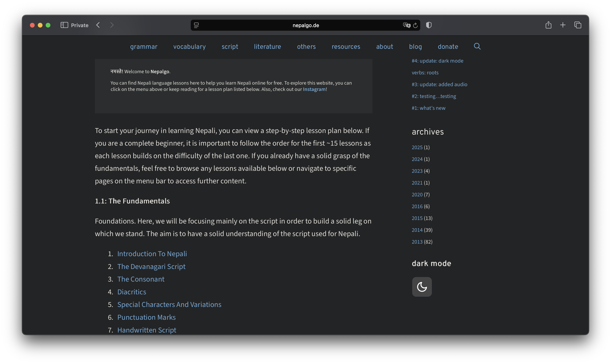Click the 'Private' browsing label
The width and height of the screenshot is (611, 364).
(x=80, y=25)
